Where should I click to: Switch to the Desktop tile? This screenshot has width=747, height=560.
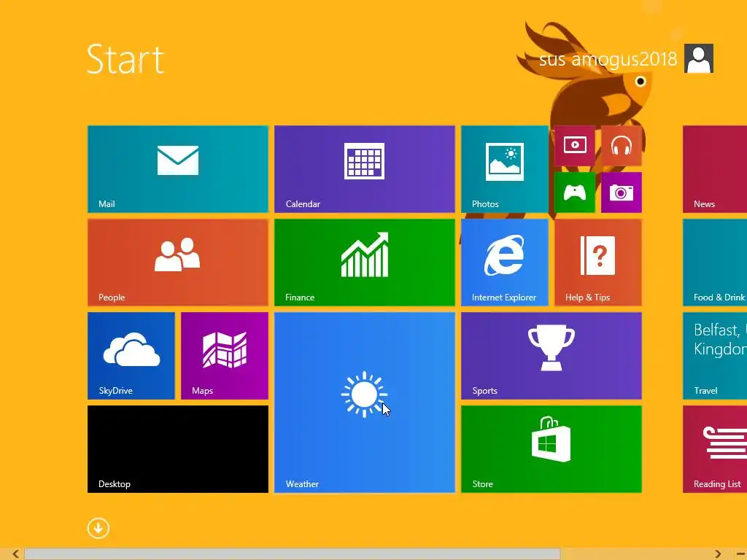point(178,449)
